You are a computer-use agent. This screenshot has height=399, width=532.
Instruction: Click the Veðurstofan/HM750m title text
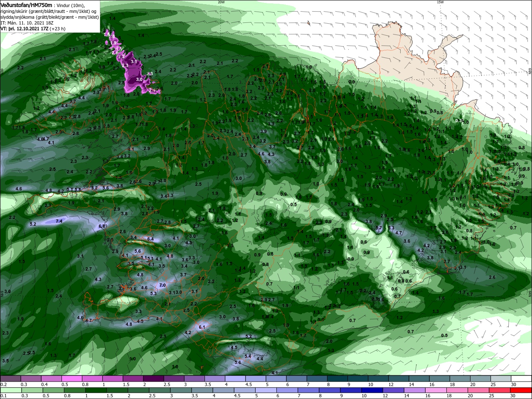[26, 5]
